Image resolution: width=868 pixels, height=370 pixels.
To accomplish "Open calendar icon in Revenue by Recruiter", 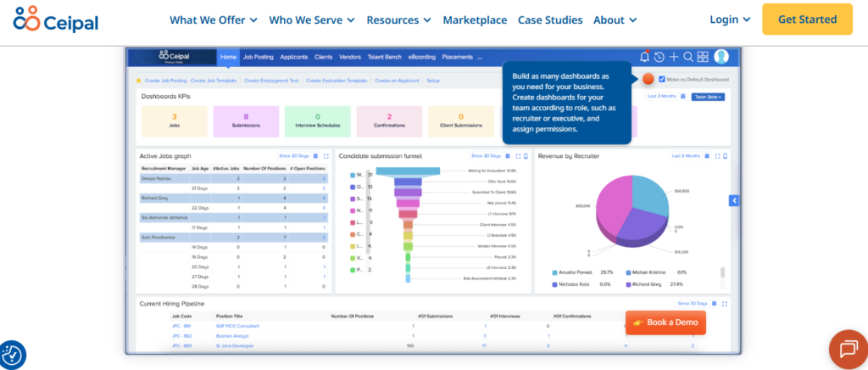I will (707, 156).
